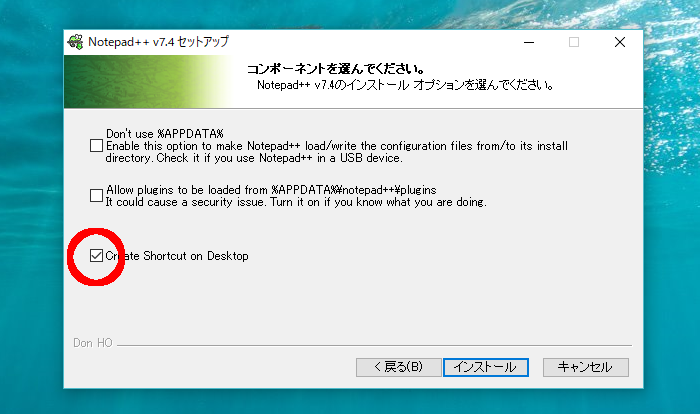Click the 'Don HO' branding text
The width and height of the screenshot is (700, 414).
[93, 343]
